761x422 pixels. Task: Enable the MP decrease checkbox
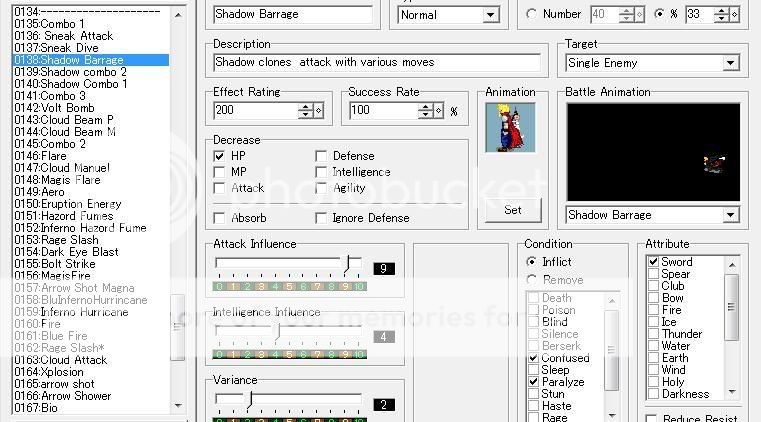tap(220, 172)
